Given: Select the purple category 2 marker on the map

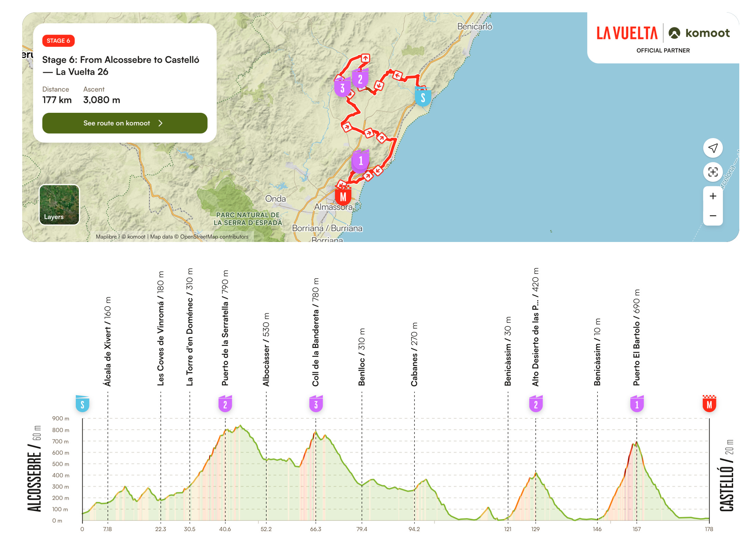Looking at the screenshot, I should (360, 79).
